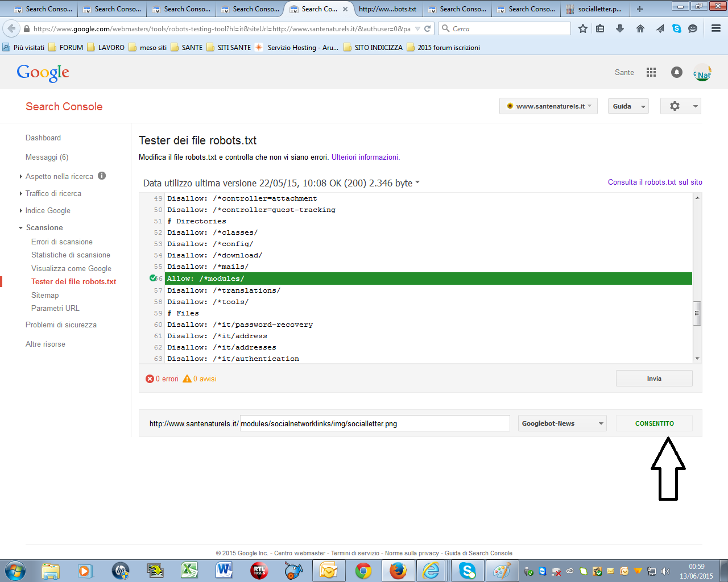Open the Googlebot-News user agent dropdown

click(x=562, y=423)
